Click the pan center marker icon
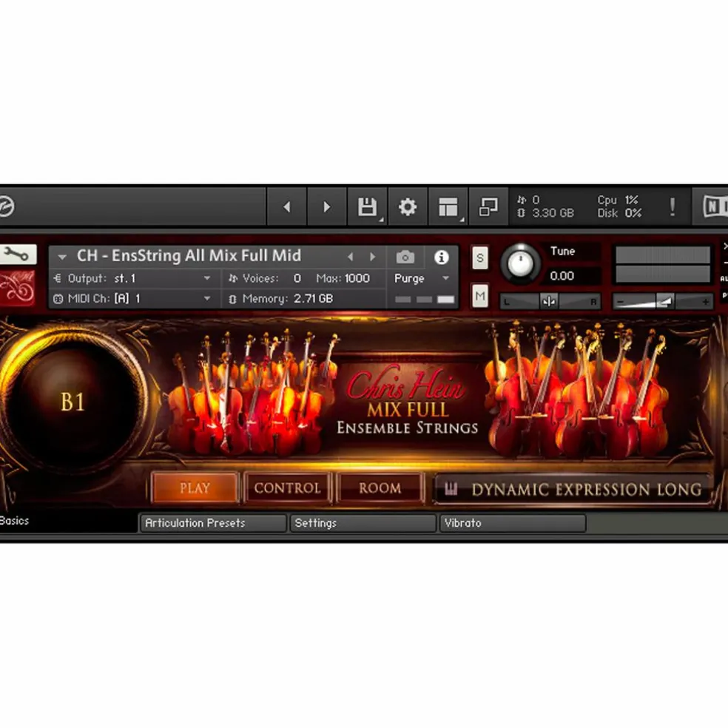The image size is (728, 728). click(549, 301)
